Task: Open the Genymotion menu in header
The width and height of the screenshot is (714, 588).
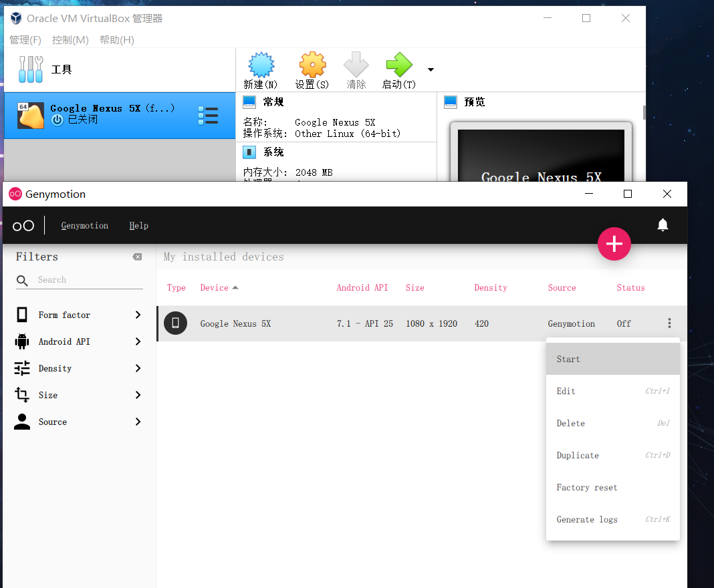Action: [85, 226]
